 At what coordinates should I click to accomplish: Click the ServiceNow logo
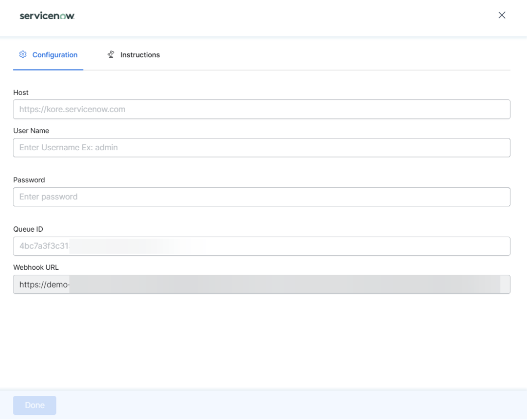click(x=47, y=15)
